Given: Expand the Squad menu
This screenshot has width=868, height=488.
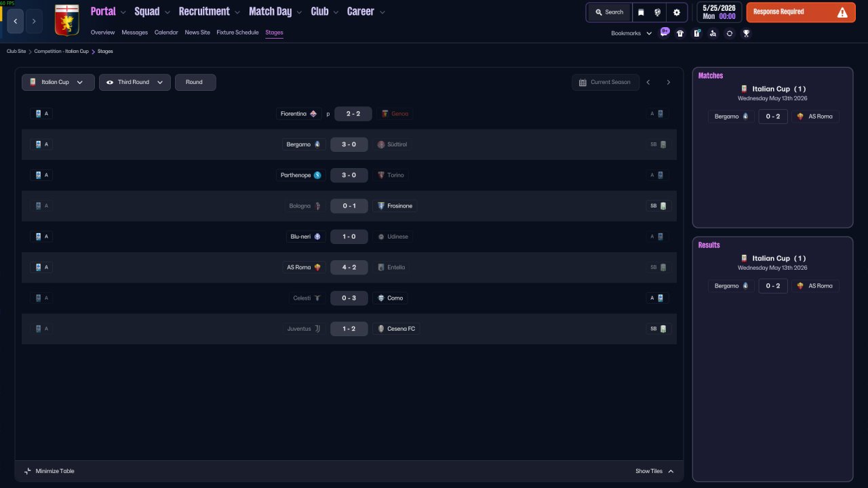Looking at the screenshot, I should [x=153, y=12].
